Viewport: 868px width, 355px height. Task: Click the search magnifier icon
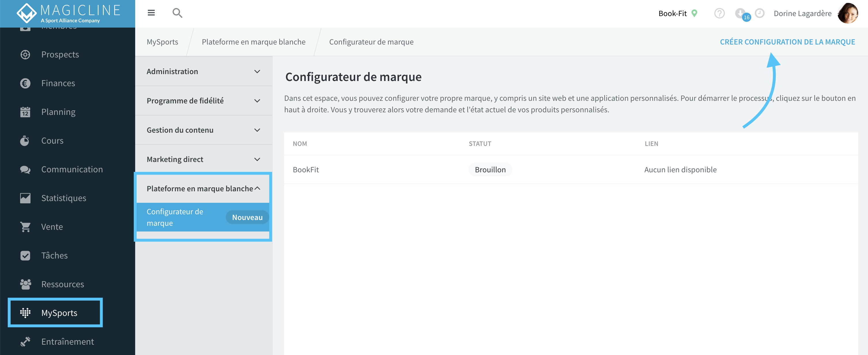pyautogui.click(x=177, y=13)
